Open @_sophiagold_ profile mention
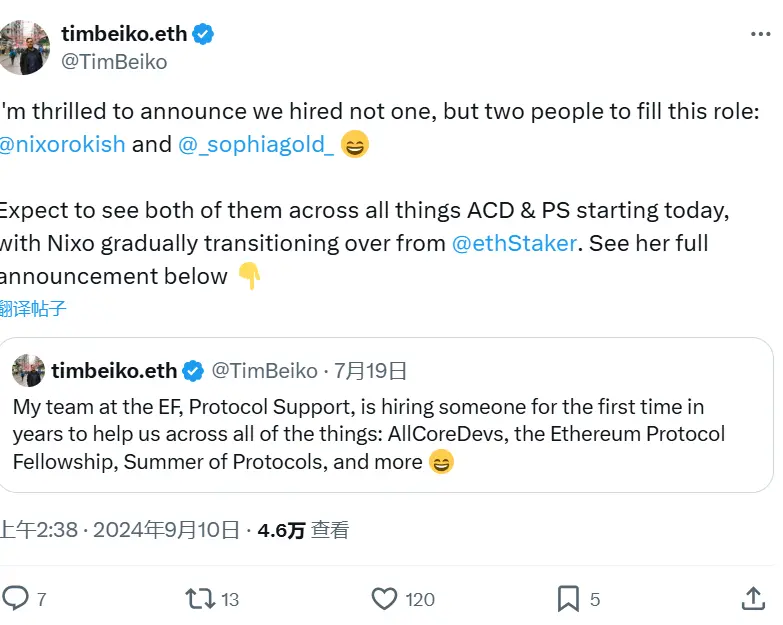 pos(256,144)
